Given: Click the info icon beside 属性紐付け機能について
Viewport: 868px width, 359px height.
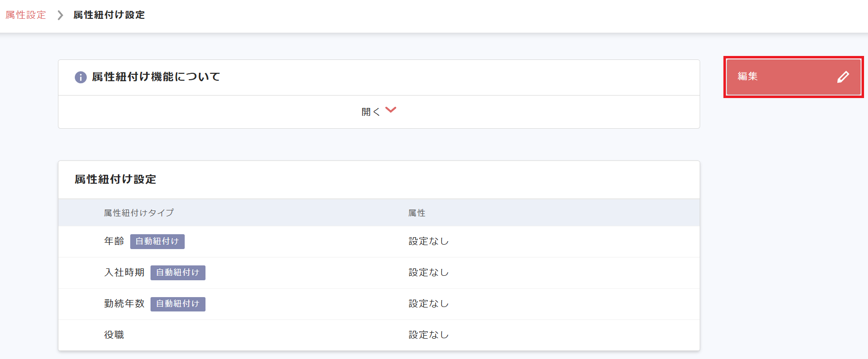Looking at the screenshot, I should coord(80,77).
